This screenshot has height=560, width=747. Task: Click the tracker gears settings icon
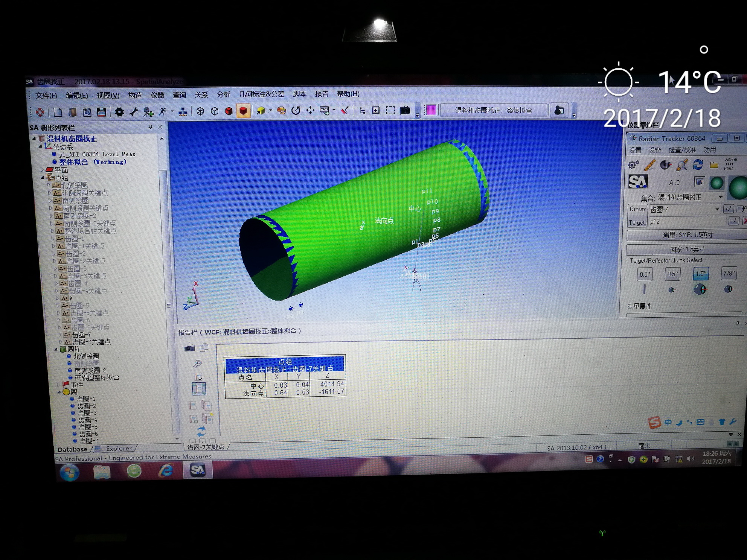(634, 165)
